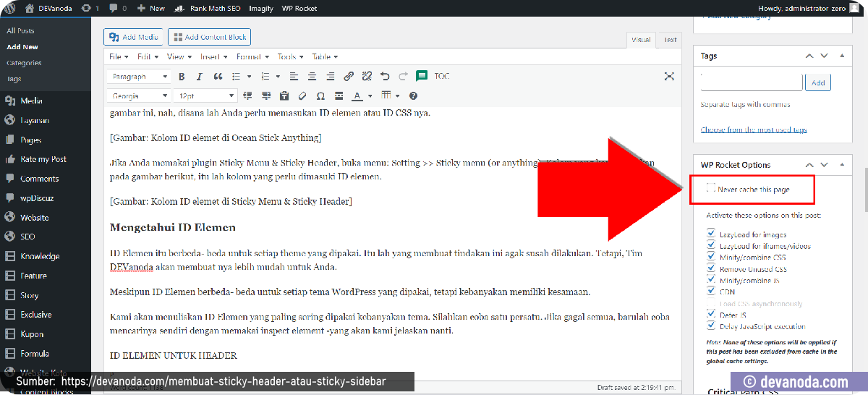Toggle the Minify/combine JS option

tap(711, 279)
